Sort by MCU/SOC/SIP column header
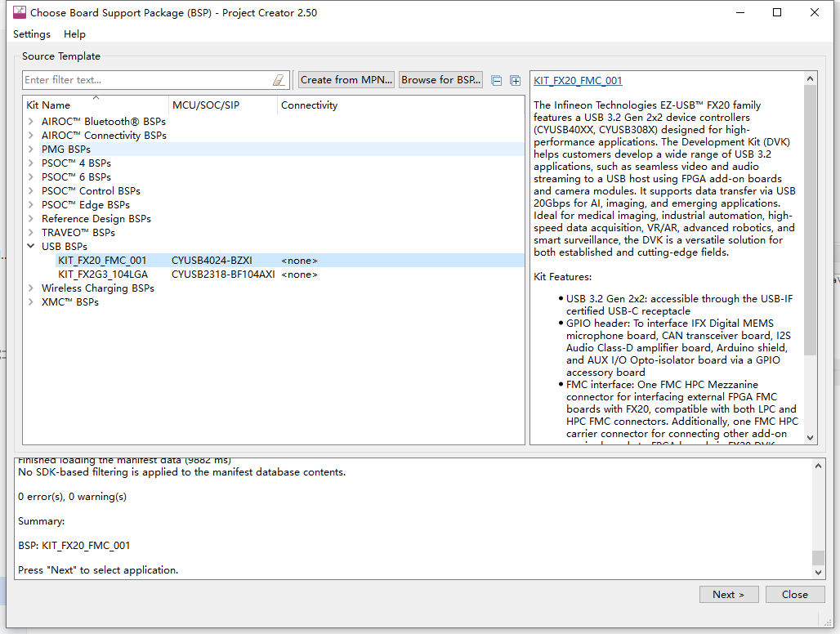Viewport: 840px width, 634px height. tap(223, 105)
